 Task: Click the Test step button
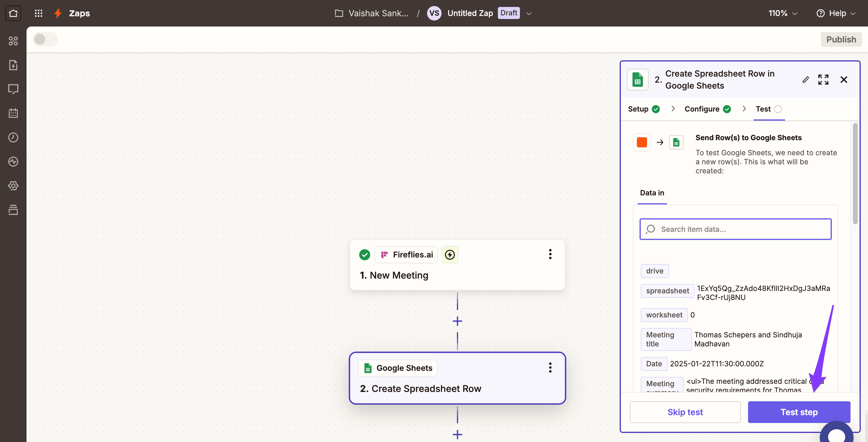[799, 412]
